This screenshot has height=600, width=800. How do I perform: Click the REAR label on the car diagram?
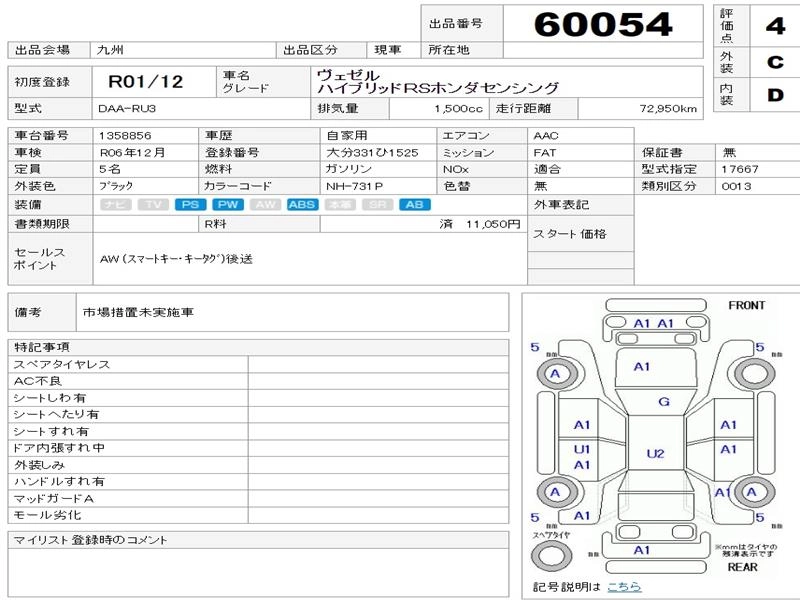(742, 567)
